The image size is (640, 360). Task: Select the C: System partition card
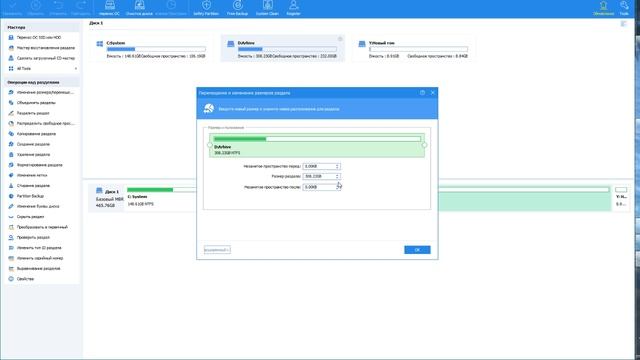point(151,49)
